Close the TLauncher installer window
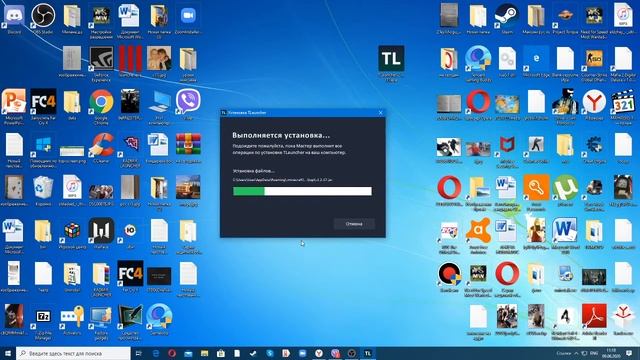Image resolution: width=640 pixels, height=360 pixels. (x=380, y=113)
